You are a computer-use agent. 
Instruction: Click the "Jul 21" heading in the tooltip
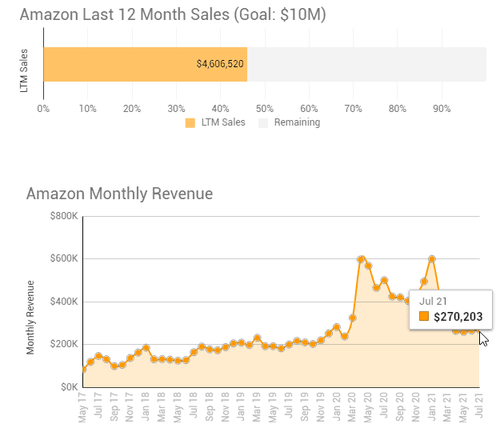pos(432,301)
